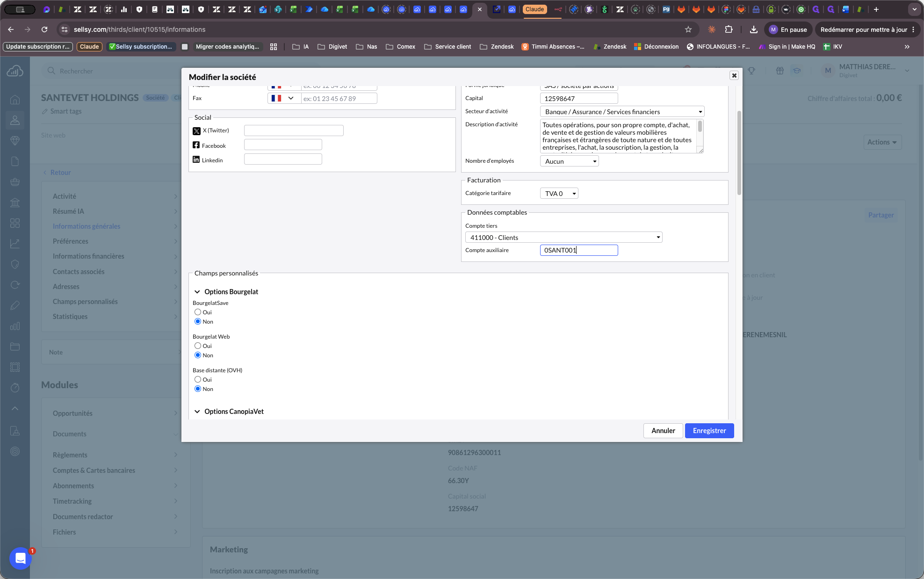Open the home icon in left sidebar

click(15, 100)
